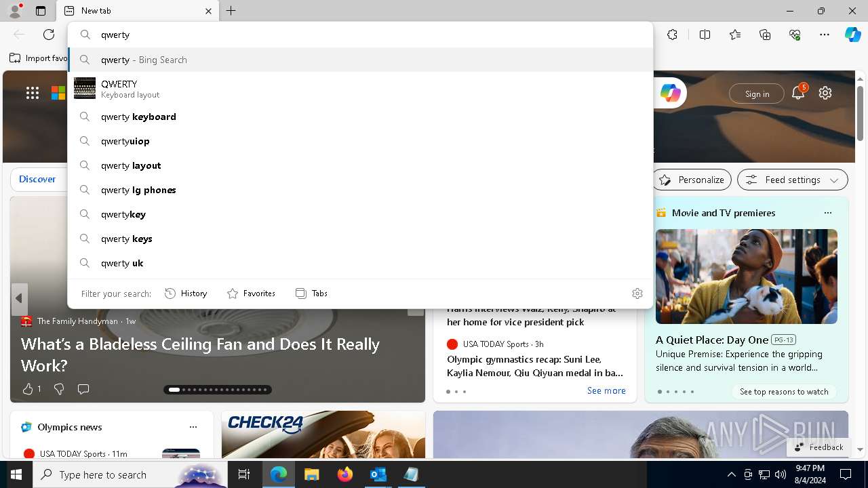
Task: Open the Favorites star toolbar icon
Action: click(735, 35)
